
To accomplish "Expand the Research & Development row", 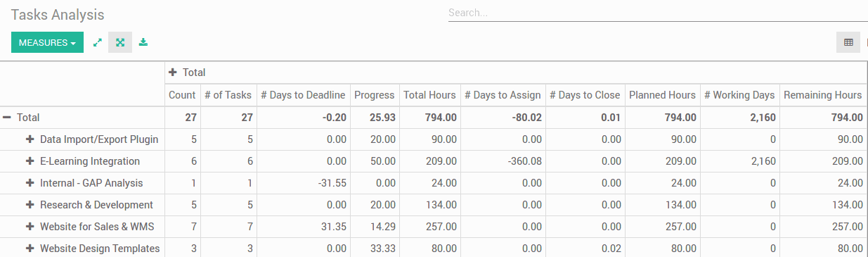I will tap(30, 205).
